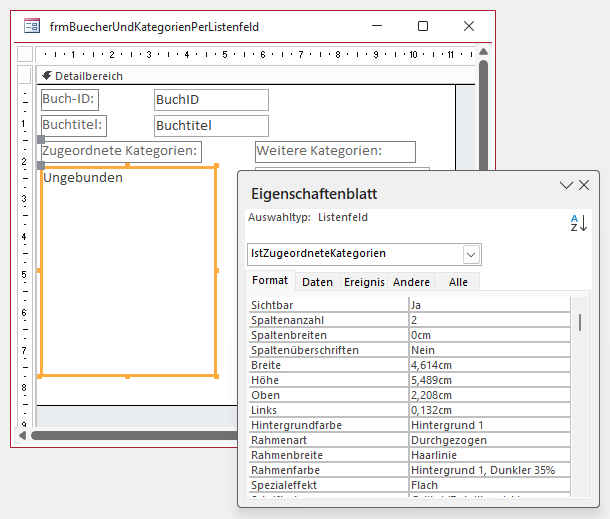The height and width of the screenshot is (519, 610).
Task: Edit the Spaltenanzahl property value
Action: pyautogui.click(x=488, y=320)
